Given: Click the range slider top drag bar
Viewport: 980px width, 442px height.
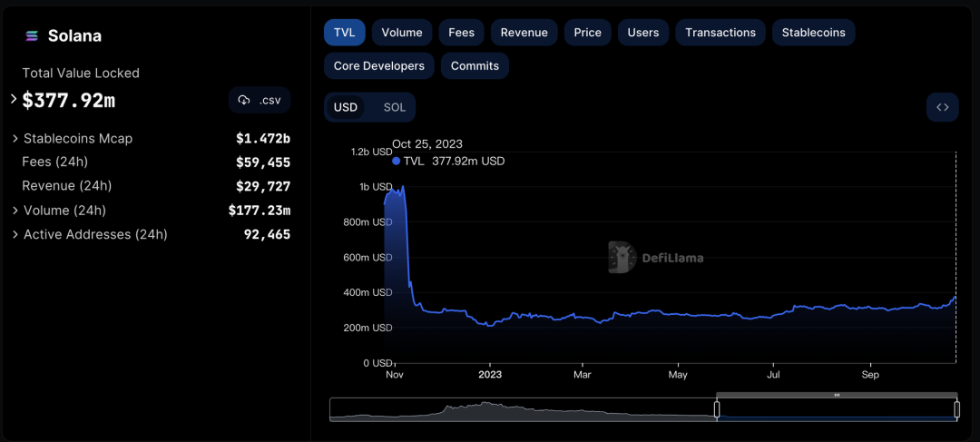Looking at the screenshot, I should click(837, 395).
